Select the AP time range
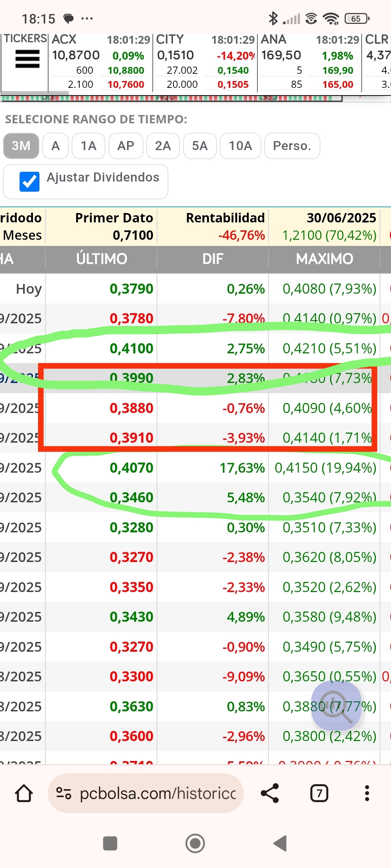Viewport: 391px width, 868px height. pos(126,146)
